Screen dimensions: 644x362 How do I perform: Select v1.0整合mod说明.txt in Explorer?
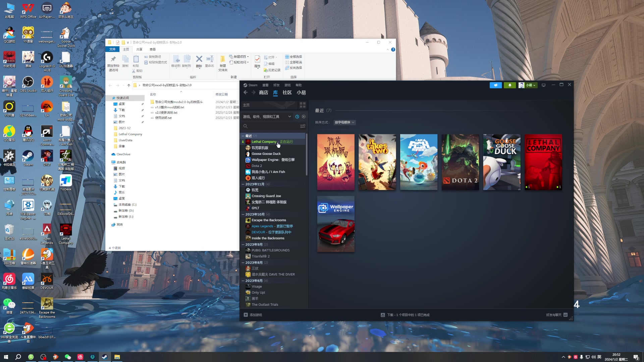click(x=169, y=107)
